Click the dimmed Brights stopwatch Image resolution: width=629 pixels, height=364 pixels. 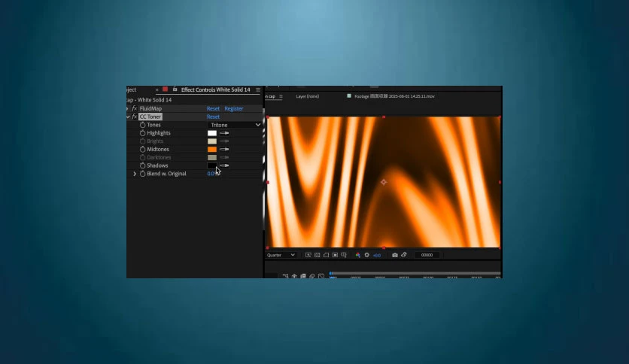tap(142, 141)
